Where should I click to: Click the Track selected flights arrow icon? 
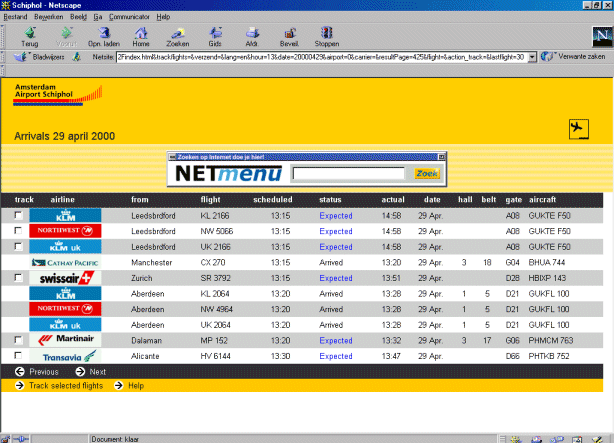click(x=20, y=386)
